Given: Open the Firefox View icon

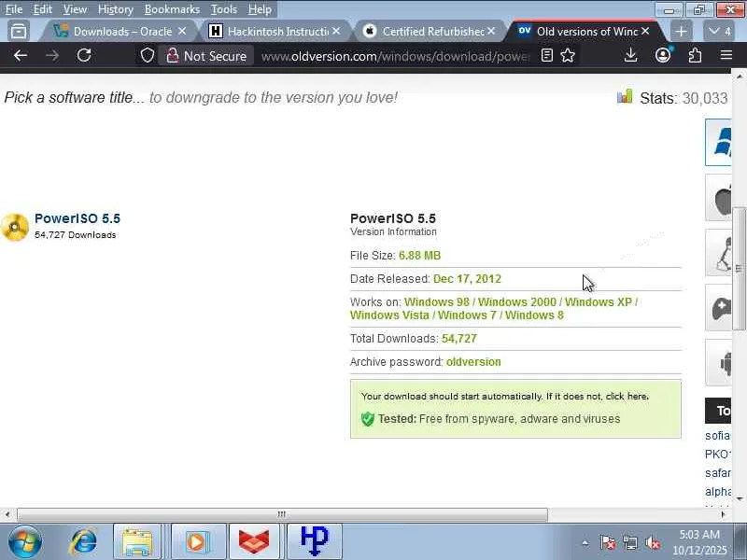Looking at the screenshot, I should point(19,31).
